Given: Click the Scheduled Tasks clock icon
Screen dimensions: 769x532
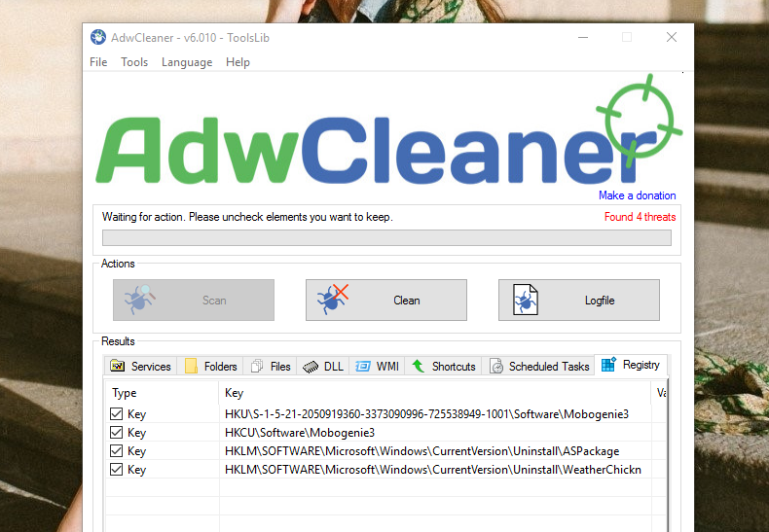Looking at the screenshot, I should pyautogui.click(x=496, y=366).
